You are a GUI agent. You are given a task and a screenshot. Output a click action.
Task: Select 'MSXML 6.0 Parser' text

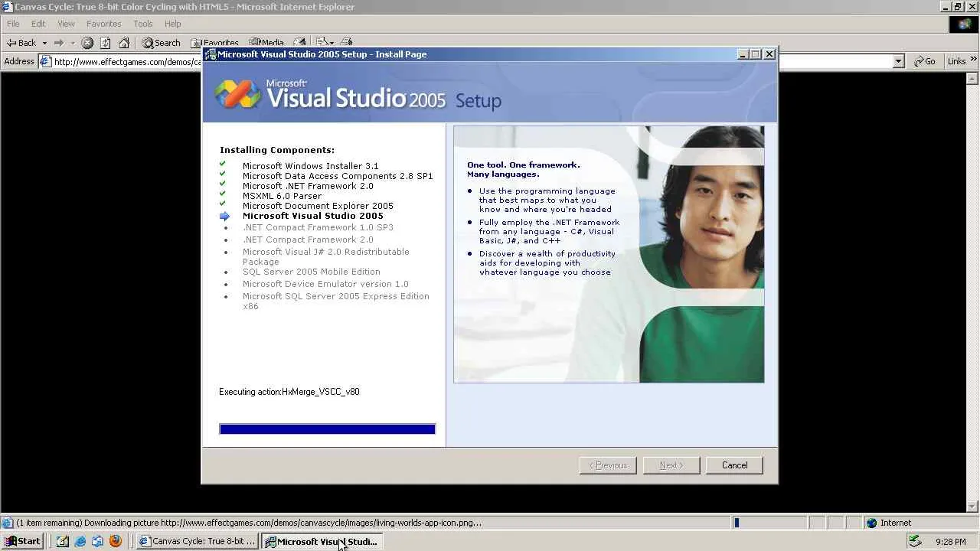[x=282, y=196]
